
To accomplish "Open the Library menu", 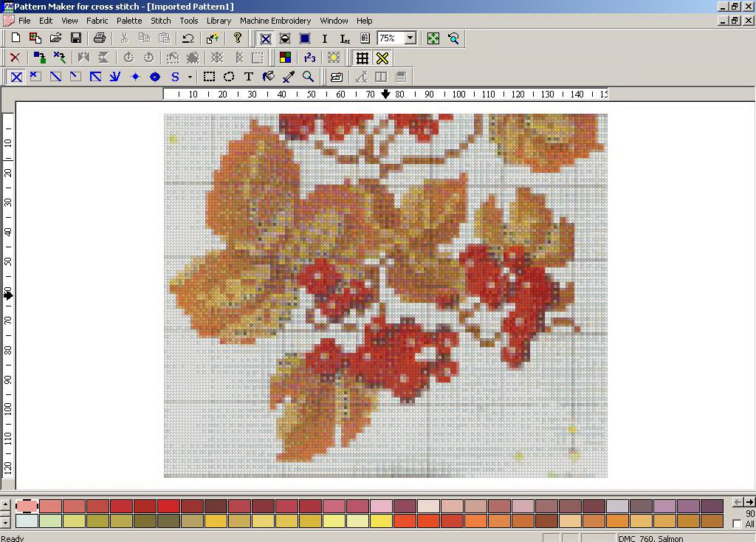I will 219,21.
